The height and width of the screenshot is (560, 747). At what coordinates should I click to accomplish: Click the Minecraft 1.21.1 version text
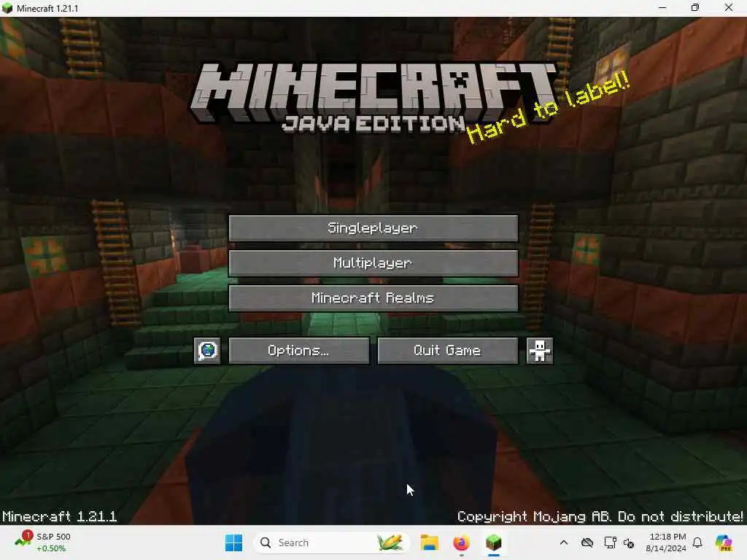coord(59,517)
